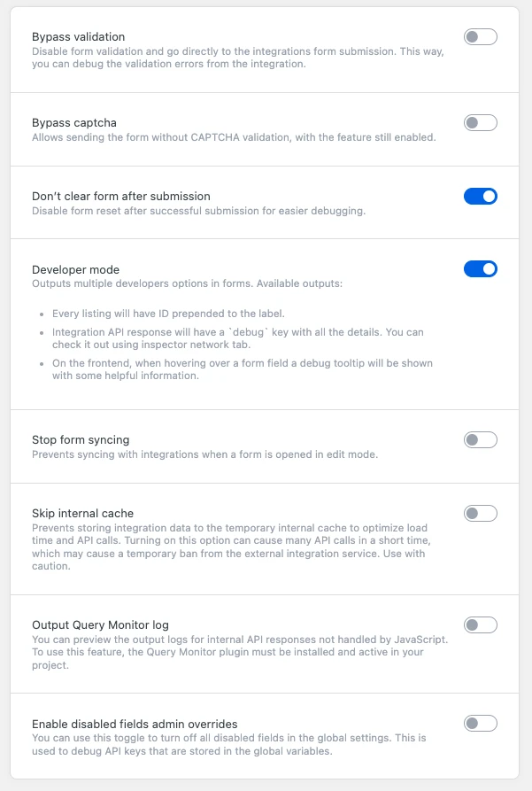Turn on disabled fields admin overrides
The height and width of the screenshot is (791, 532).
point(480,724)
